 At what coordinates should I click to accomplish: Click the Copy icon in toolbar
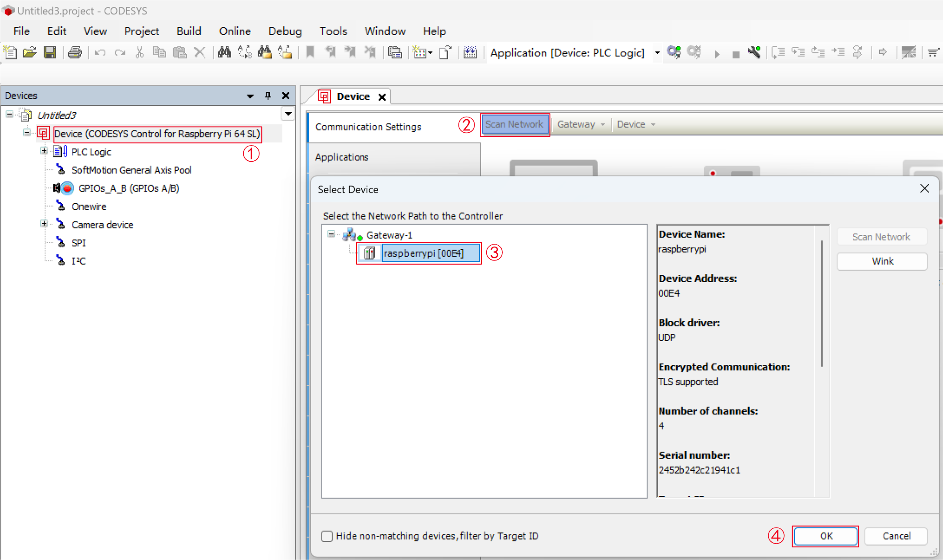160,52
